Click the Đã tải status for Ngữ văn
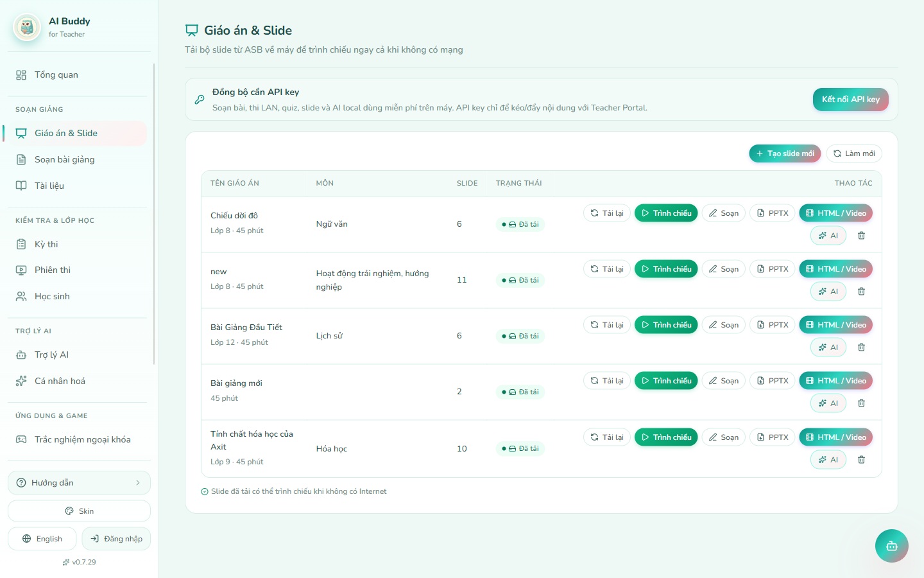Image resolution: width=924 pixels, height=578 pixels. click(520, 224)
